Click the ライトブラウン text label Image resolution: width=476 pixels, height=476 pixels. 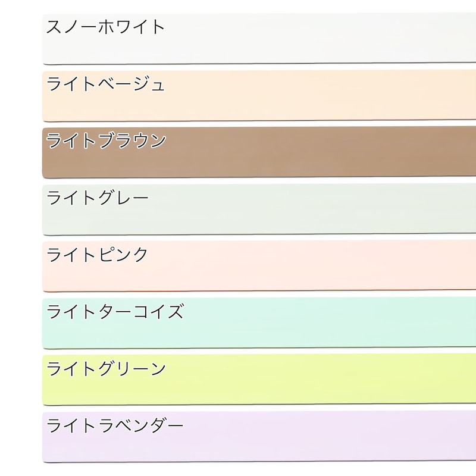106,140
